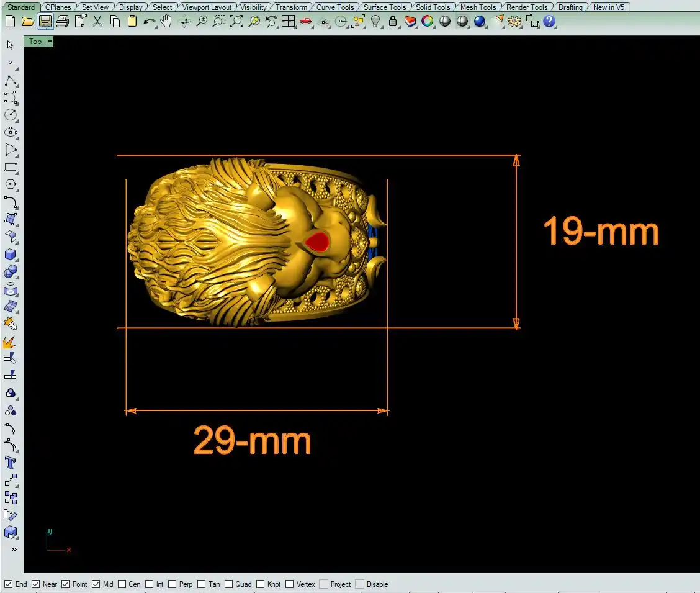Switch to the Surface Tools tab

(384, 7)
